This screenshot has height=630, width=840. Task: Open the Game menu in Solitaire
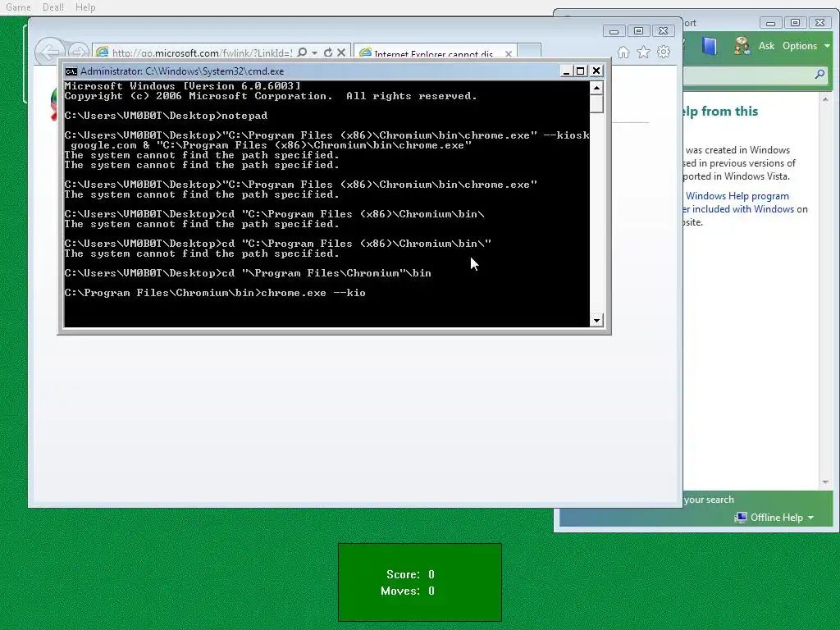[x=18, y=7]
